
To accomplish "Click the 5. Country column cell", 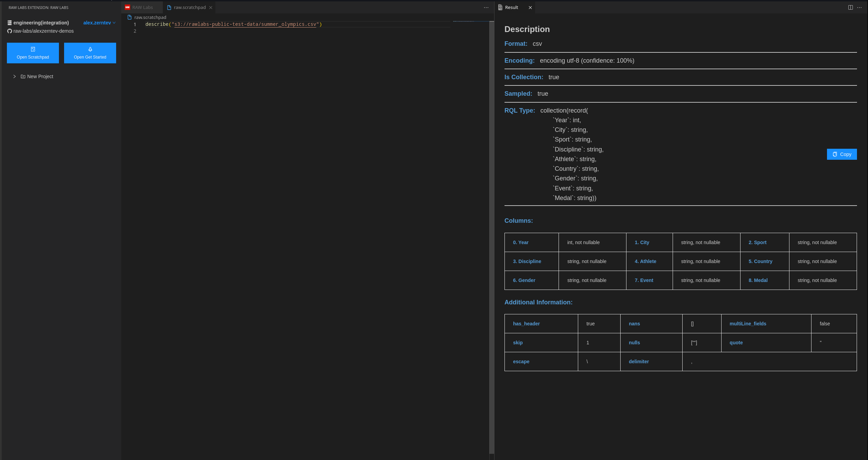I will [765, 261].
